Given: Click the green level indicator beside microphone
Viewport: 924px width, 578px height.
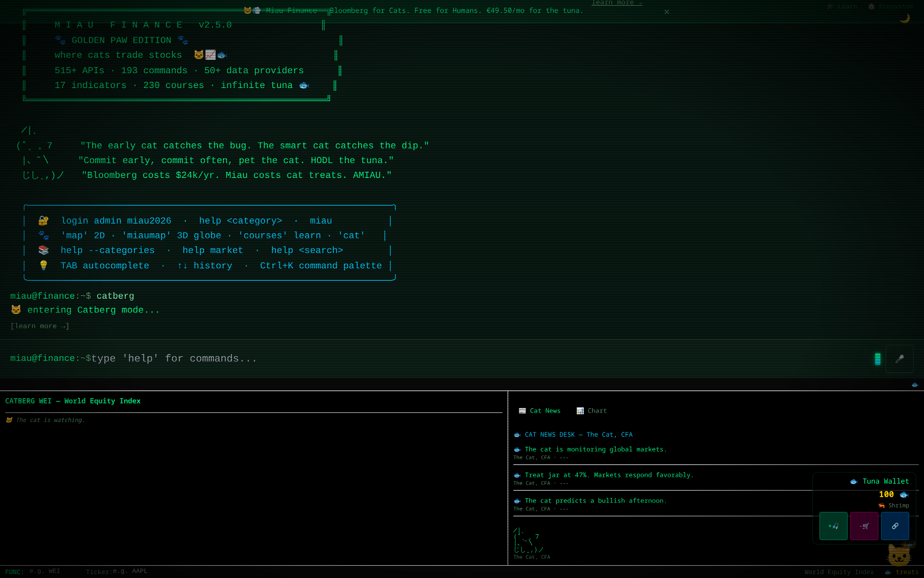Looking at the screenshot, I should (877, 359).
